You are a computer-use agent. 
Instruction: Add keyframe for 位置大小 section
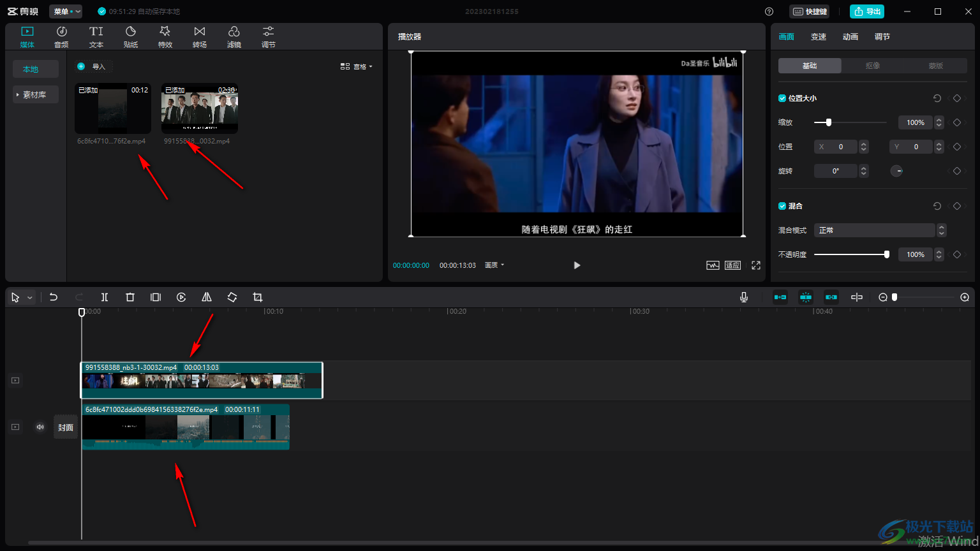point(956,98)
